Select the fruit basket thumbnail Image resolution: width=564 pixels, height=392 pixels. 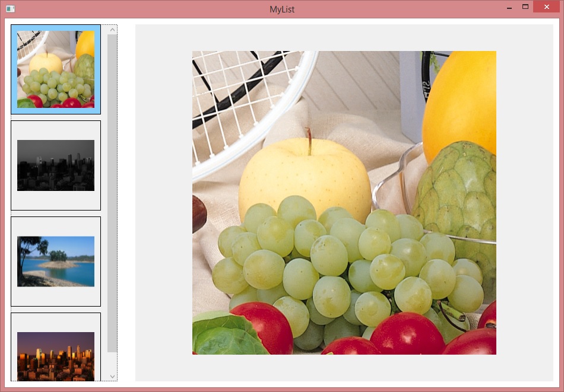click(55, 68)
